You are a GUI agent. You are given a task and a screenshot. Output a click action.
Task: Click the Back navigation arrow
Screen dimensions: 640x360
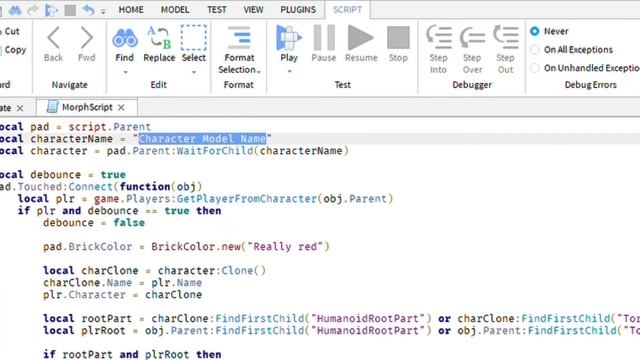(x=53, y=38)
